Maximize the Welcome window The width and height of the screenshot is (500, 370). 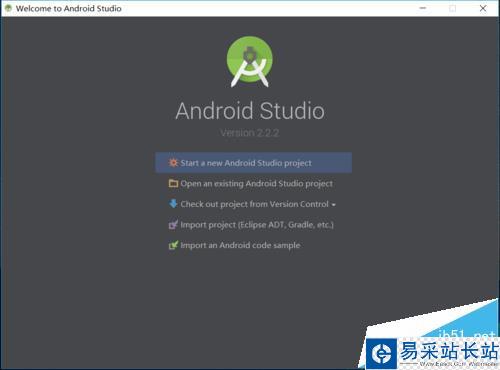click(453, 8)
